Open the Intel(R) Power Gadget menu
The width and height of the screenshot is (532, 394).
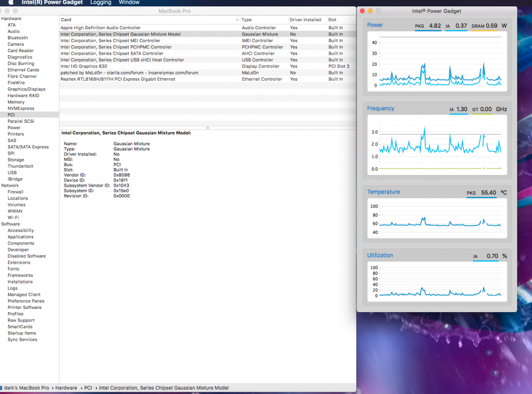tap(52, 2)
